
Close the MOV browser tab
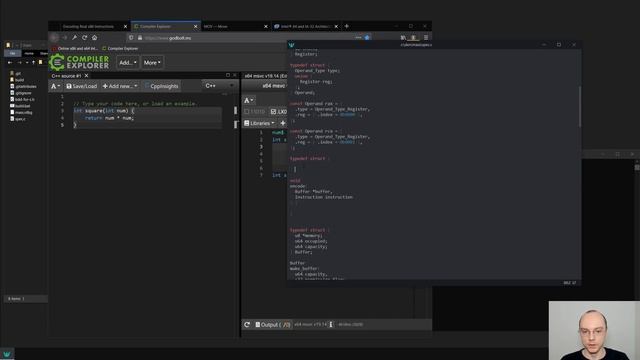[266, 26]
